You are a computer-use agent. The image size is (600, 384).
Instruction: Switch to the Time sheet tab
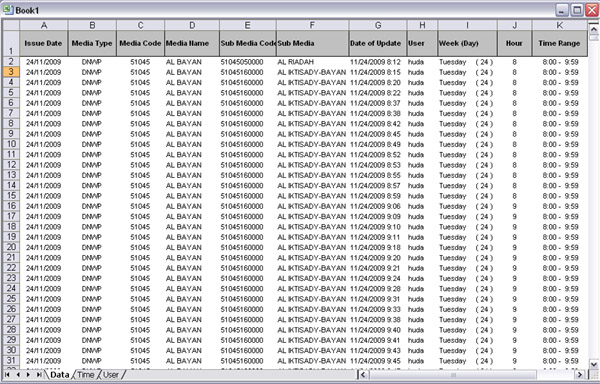(x=85, y=375)
